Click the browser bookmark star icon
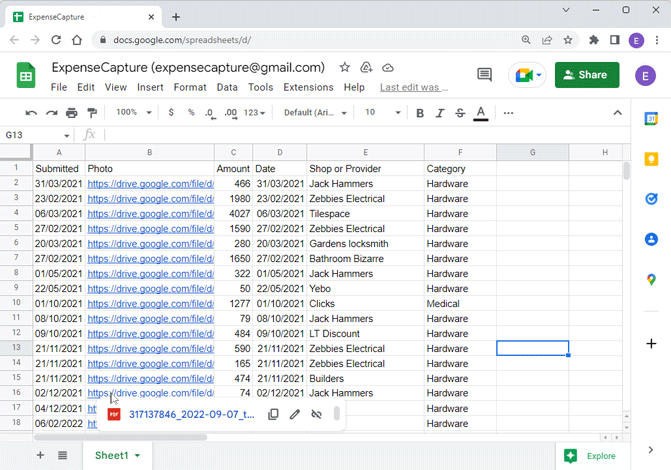The height and width of the screenshot is (470, 671). click(567, 40)
